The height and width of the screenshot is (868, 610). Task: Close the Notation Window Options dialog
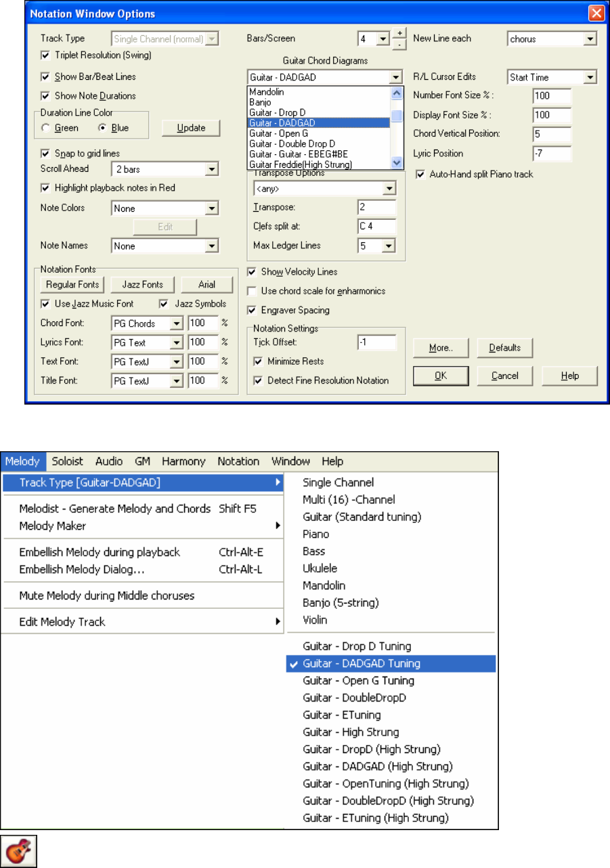click(x=596, y=14)
